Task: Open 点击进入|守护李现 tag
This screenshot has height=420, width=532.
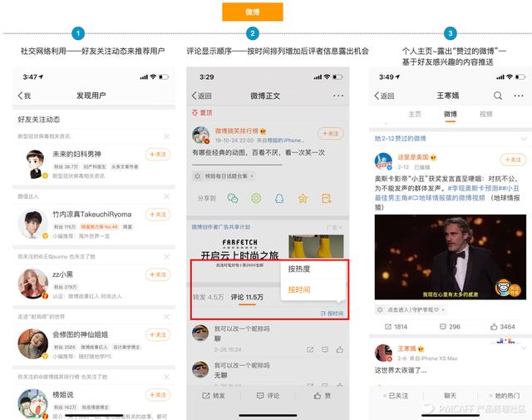Action: [x=411, y=309]
